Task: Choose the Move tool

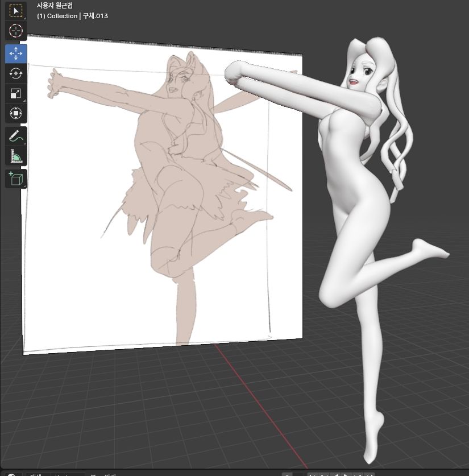Action: 16,53
